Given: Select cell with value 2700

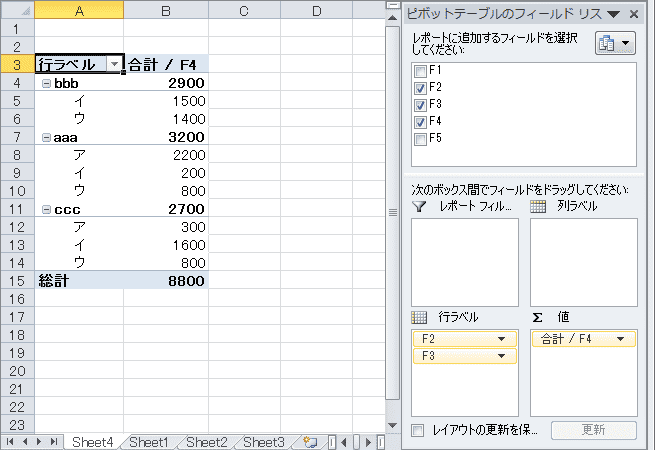Looking at the screenshot, I should point(166,209).
